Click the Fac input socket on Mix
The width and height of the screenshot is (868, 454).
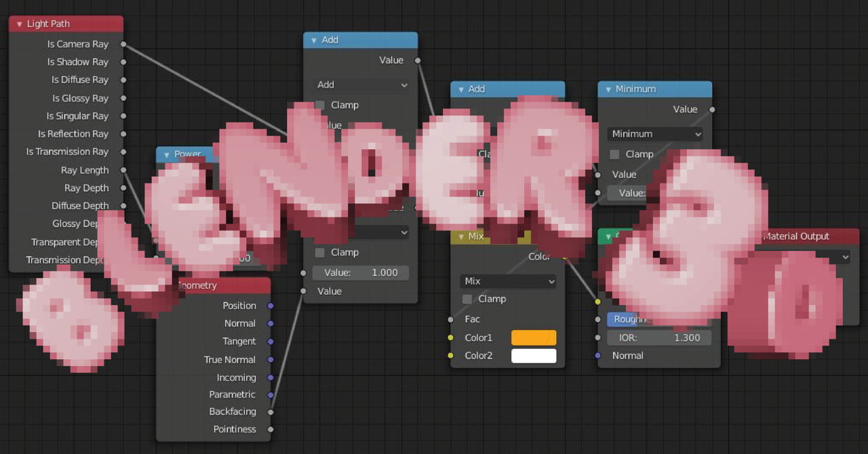click(451, 319)
